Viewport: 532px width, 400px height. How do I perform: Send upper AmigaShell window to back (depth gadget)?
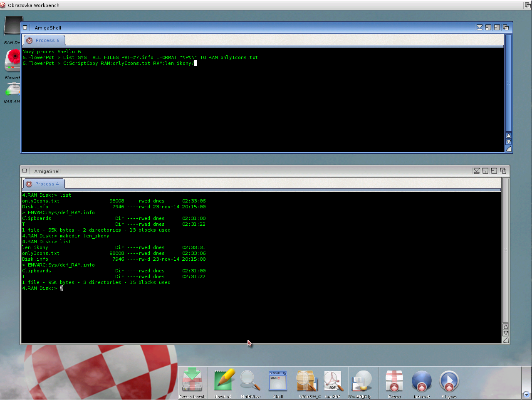(x=506, y=27)
